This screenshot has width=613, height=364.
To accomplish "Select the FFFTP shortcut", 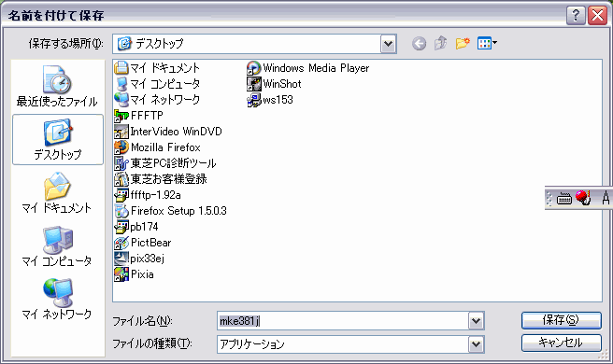I will [x=139, y=116].
